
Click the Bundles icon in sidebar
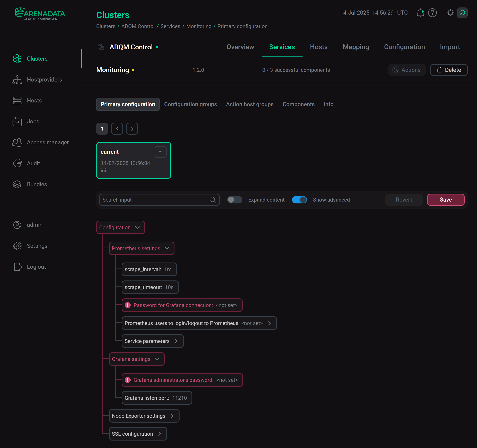point(17,184)
